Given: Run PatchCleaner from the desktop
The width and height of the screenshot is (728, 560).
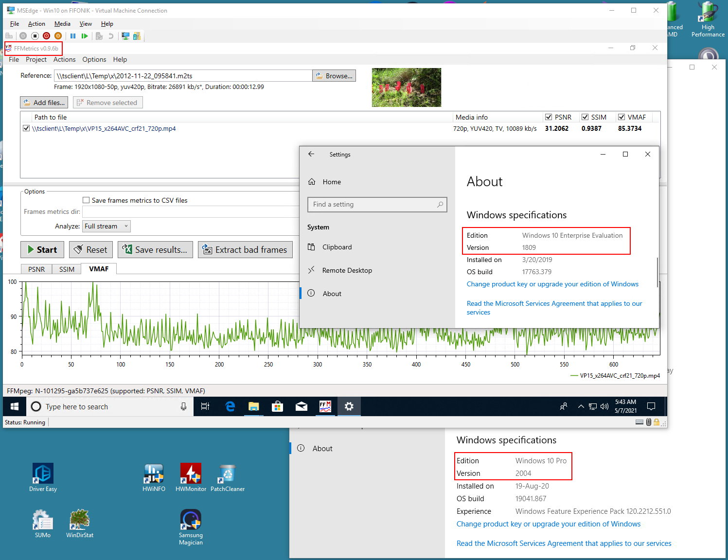Looking at the screenshot, I should [x=227, y=474].
